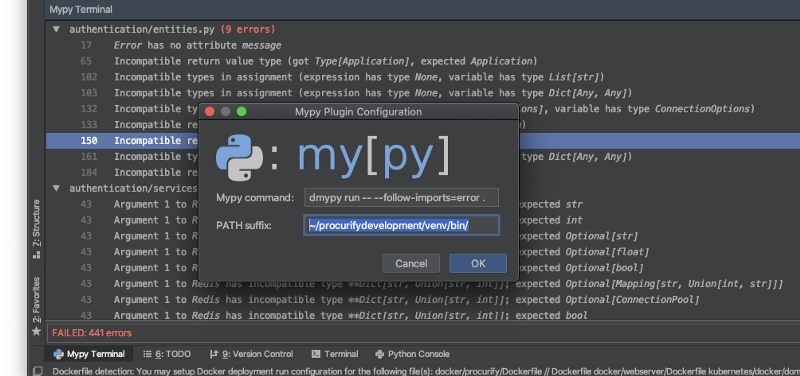Click the Dockerfile detection status message
The image size is (800, 376).
point(426,371)
